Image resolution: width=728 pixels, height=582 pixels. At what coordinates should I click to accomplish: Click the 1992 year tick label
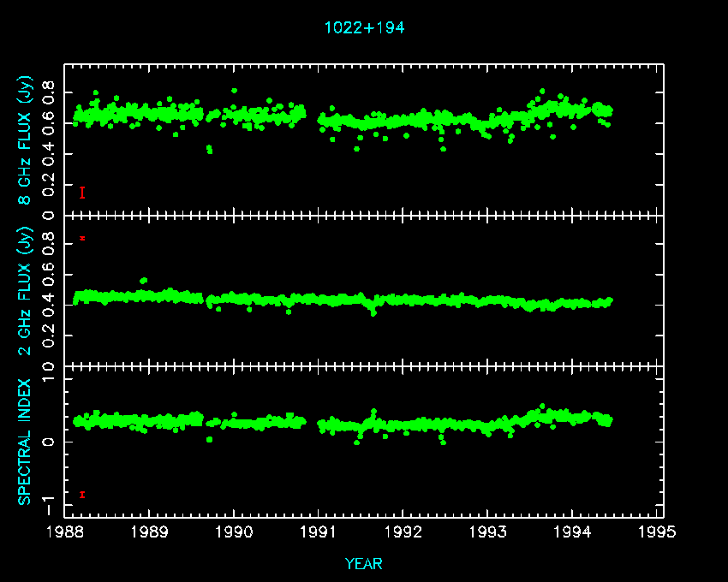coord(403,532)
